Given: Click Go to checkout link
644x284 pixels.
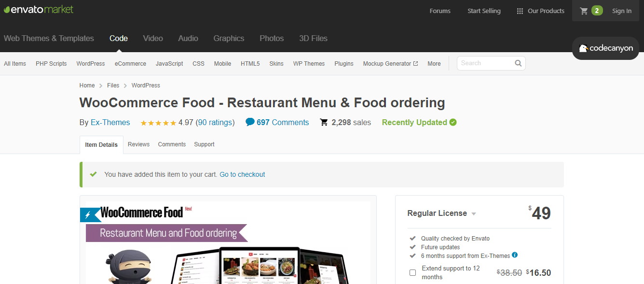Looking at the screenshot, I should point(242,174).
